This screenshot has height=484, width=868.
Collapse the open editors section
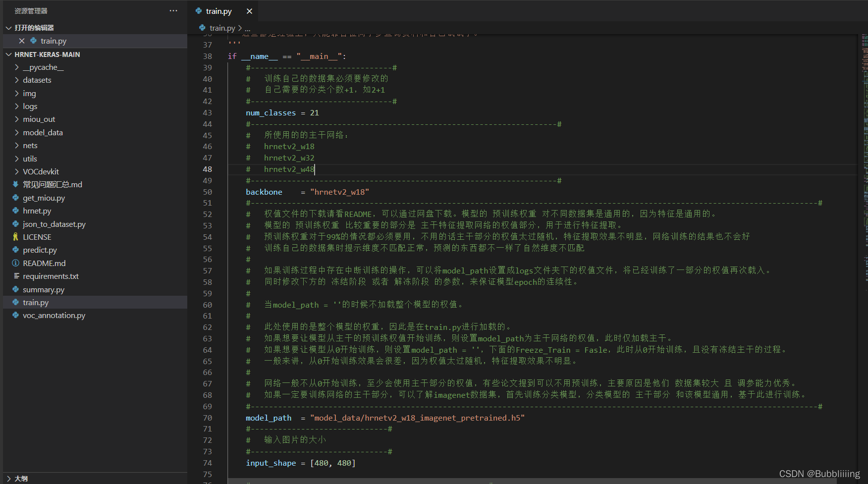[8, 28]
